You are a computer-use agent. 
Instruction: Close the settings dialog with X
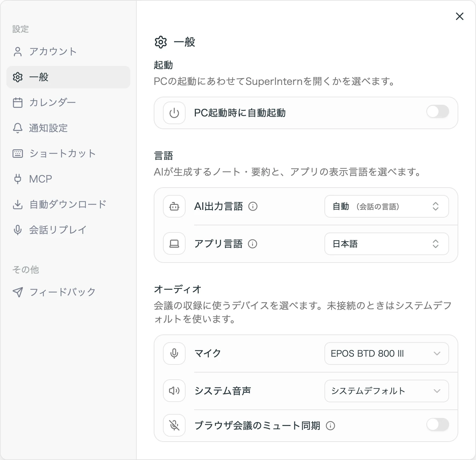[460, 16]
